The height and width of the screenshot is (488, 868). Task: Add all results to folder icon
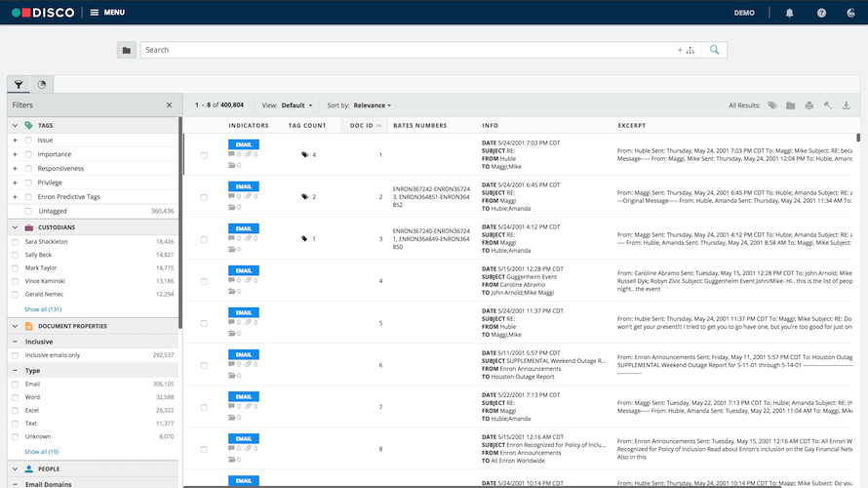point(791,105)
